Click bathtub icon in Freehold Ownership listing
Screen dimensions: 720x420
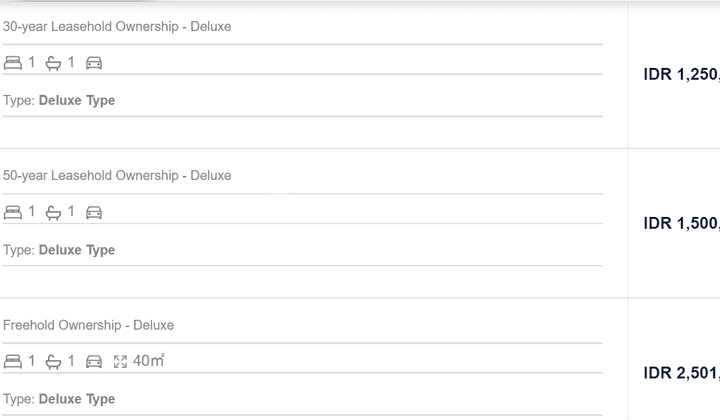tap(53, 362)
